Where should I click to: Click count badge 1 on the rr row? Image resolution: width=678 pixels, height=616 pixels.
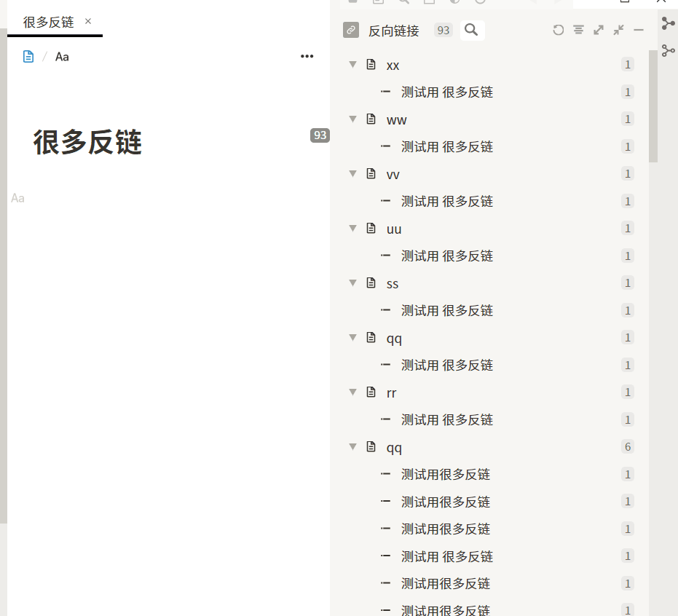[x=628, y=392]
